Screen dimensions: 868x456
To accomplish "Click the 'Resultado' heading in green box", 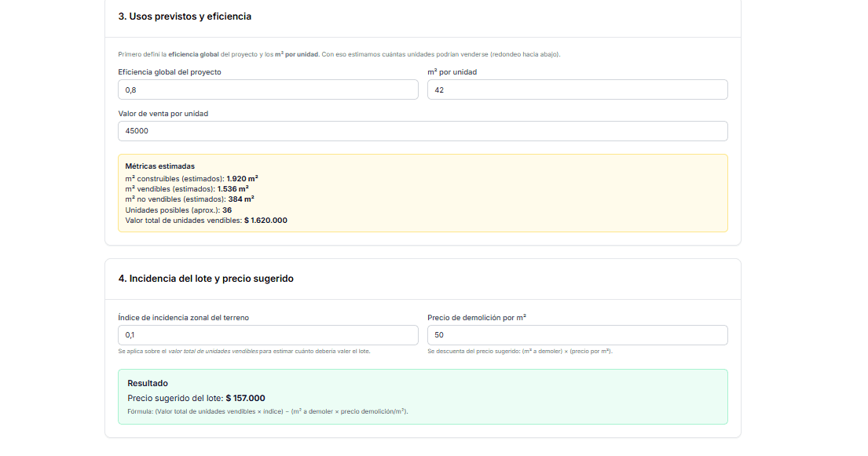I will pos(148,383).
